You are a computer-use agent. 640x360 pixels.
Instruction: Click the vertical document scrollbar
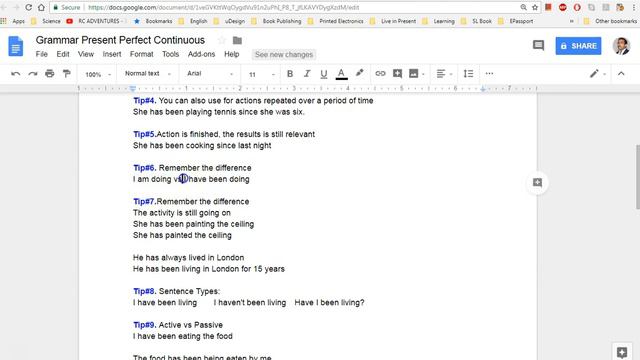(x=637, y=176)
